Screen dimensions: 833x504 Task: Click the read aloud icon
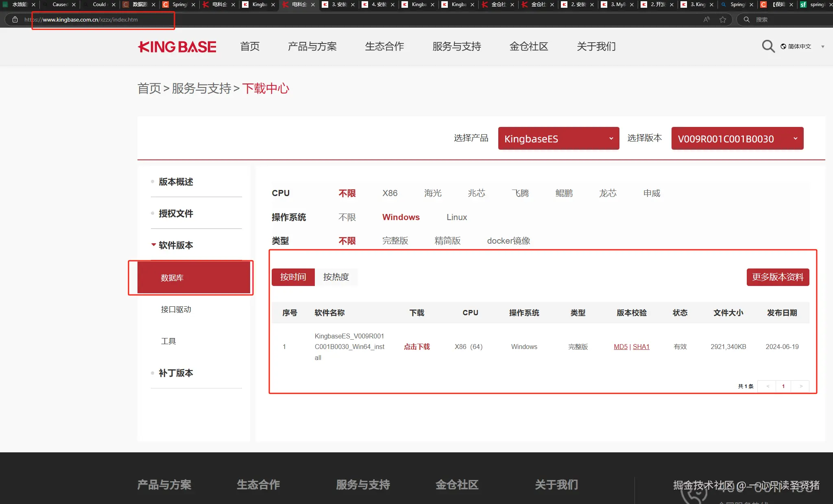(x=707, y=20)
